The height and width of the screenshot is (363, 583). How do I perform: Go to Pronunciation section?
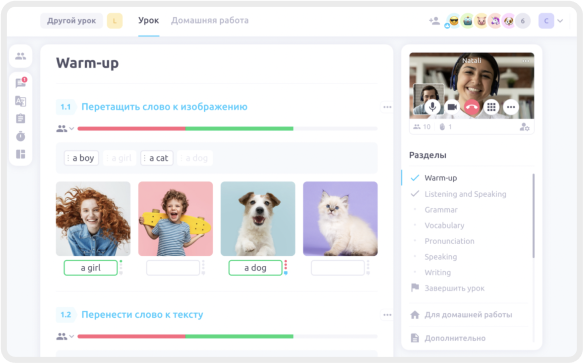click(x=449, y=241)
